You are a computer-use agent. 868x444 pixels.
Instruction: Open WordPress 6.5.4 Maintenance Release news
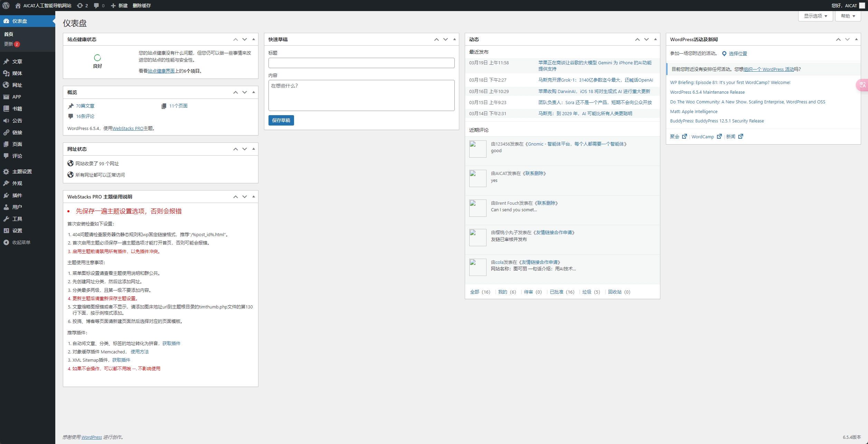(x=707, y=92)
